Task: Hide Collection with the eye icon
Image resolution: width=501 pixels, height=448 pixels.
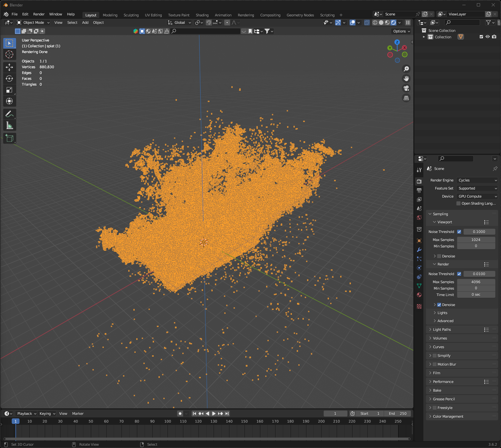Action: click(488, 37)
